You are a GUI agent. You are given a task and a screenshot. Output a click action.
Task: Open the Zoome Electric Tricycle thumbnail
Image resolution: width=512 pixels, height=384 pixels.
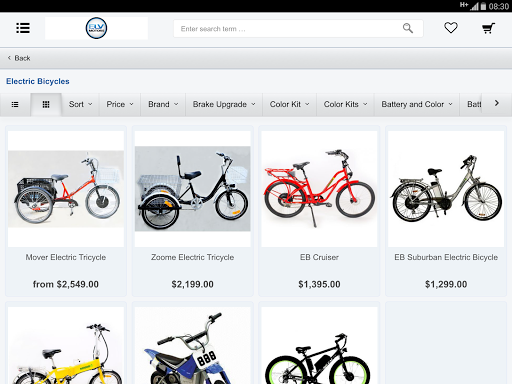tap(193, 189)
